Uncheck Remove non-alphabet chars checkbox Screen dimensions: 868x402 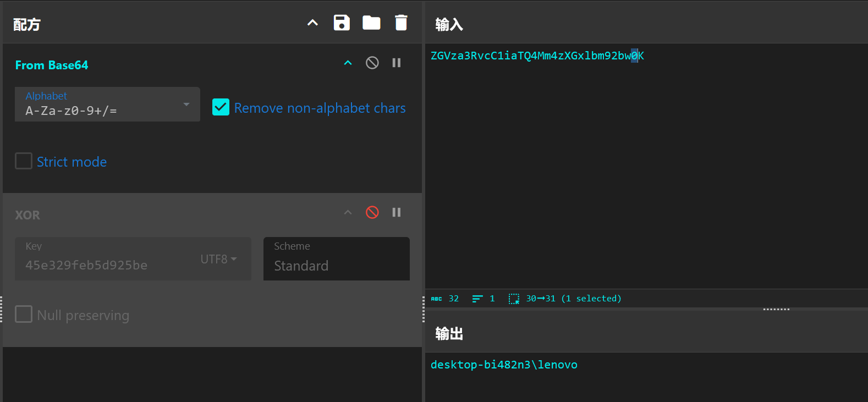pyautogui.click(x=221, y=107)
